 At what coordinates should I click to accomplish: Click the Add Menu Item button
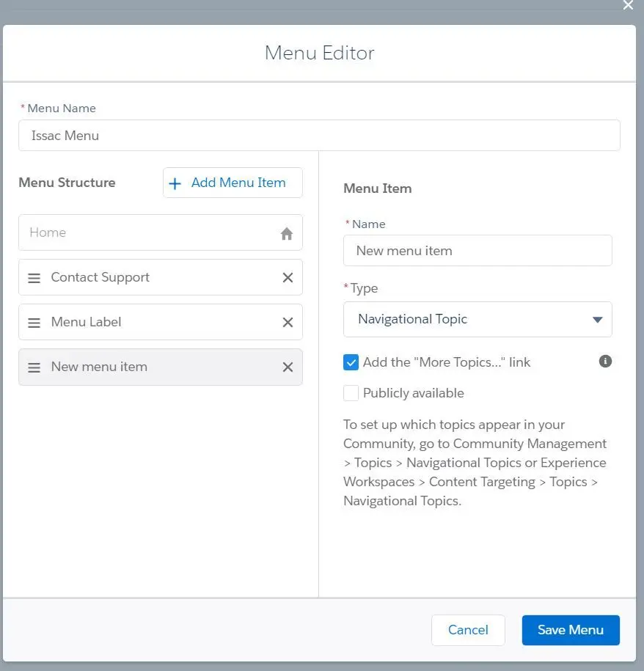point(233,183)
